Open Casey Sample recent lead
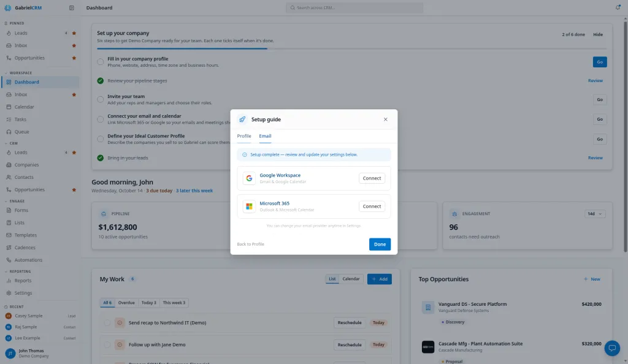 point(40,316)
